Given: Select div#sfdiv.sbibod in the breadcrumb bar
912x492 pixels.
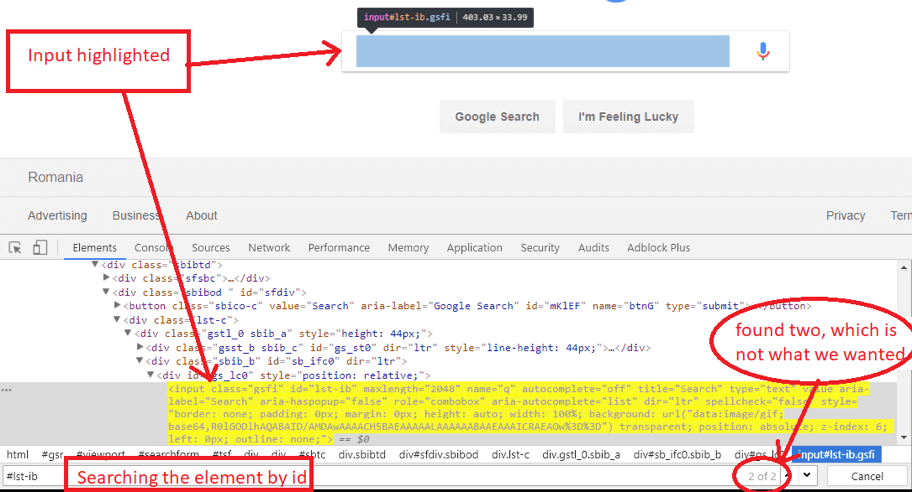Looking at the screenshot, I should (x=439, y=455).
